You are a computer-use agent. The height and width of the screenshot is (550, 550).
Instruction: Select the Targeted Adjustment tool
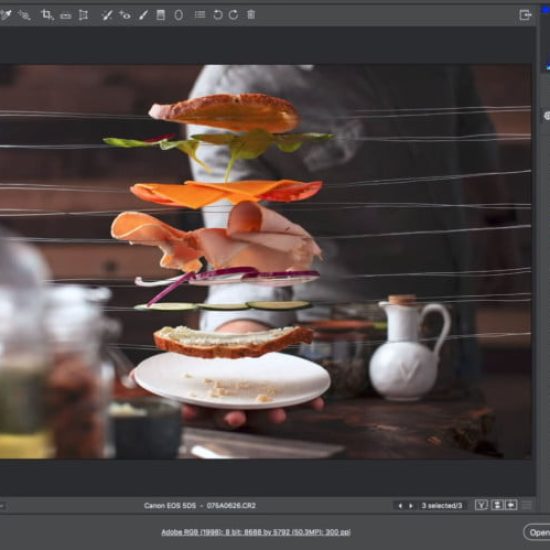[24, 15]
